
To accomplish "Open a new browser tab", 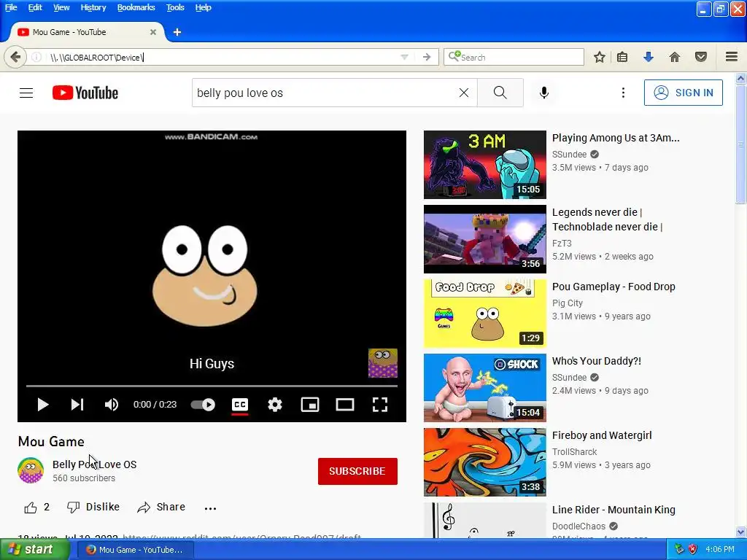I will pyautogui.click(x=177, y=32).
